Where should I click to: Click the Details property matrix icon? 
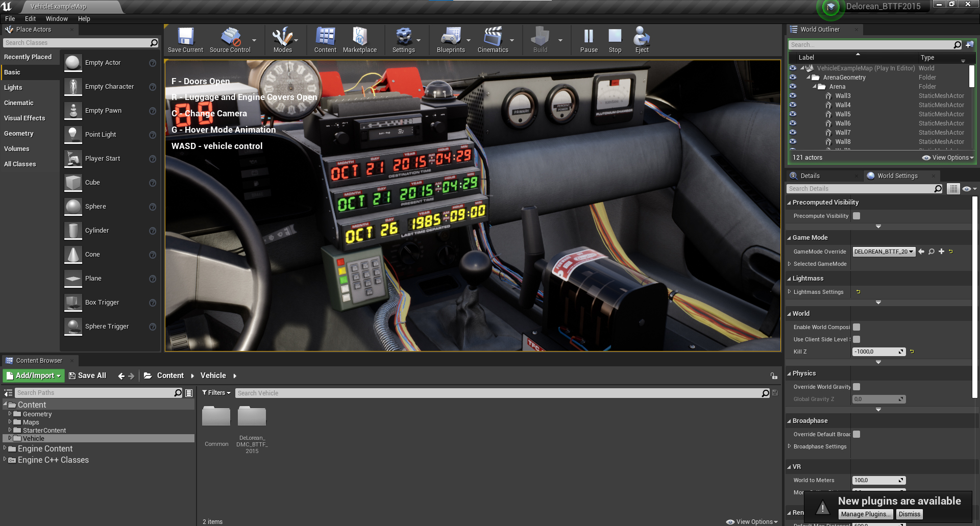tap(953, 189)
